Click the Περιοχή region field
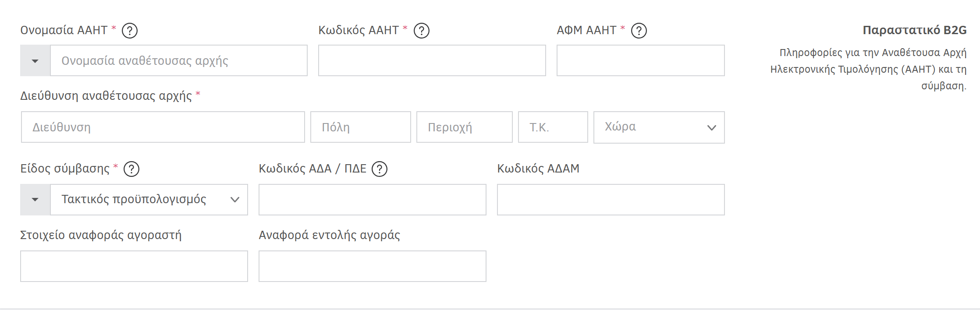The height and width of the screenshot is (310, 980). pyautogui.click(x=465, y=127)
